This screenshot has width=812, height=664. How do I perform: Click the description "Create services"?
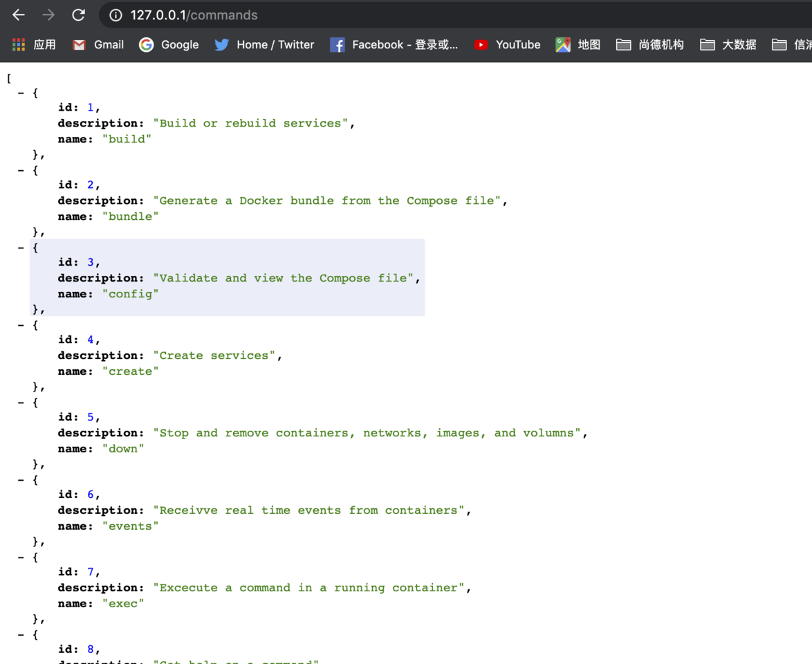(x=214, y=356)
